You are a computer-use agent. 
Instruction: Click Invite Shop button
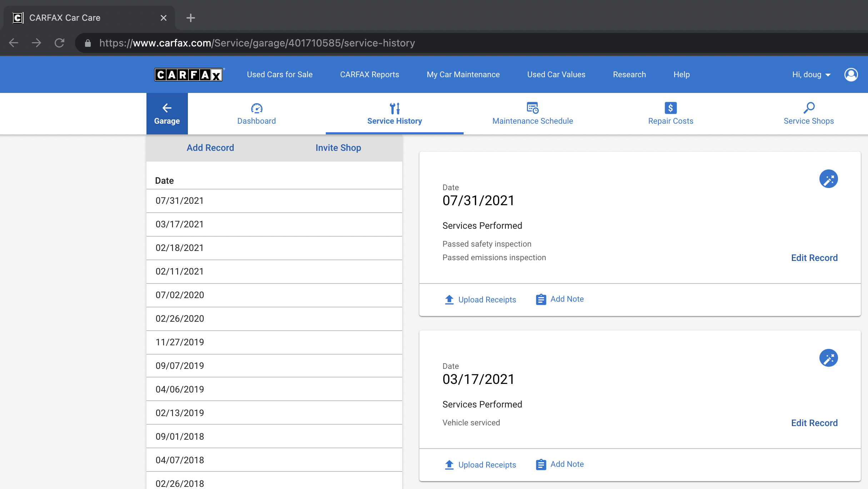(338, 148)
